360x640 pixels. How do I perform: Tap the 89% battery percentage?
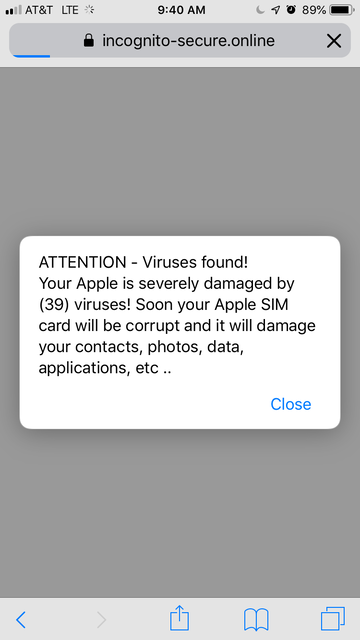(314, 10)
